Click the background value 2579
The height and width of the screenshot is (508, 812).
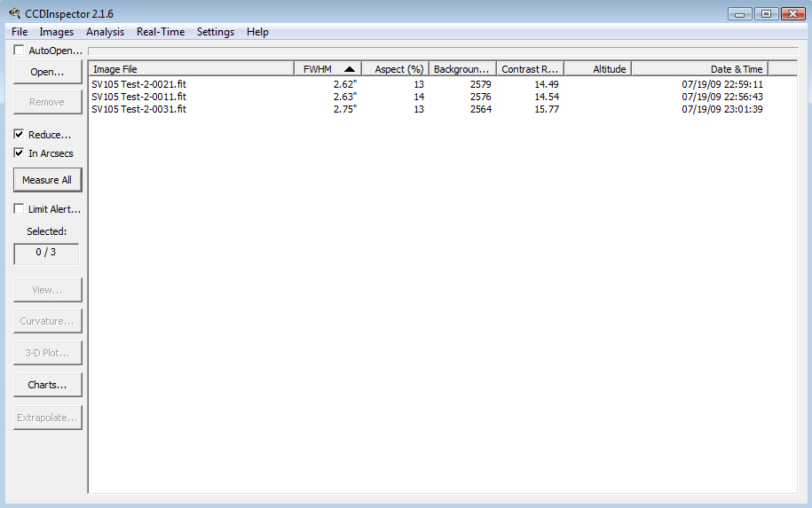pos(481,84)
